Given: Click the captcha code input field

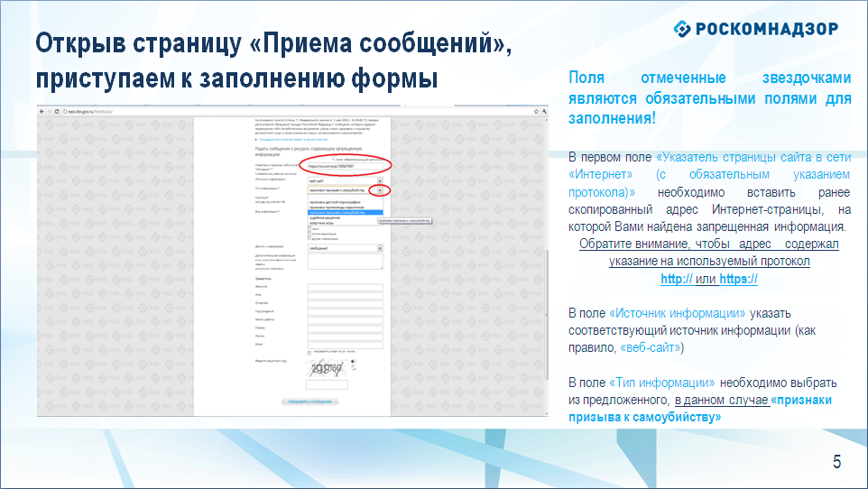Looking at the screenshot, I should coord(327,385).
